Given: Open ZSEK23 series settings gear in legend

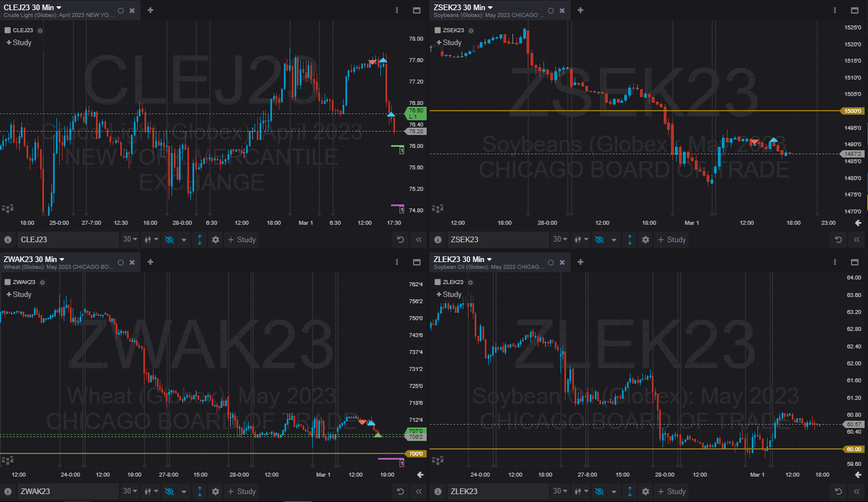Looking at the screenshot, I should (471, 30).
